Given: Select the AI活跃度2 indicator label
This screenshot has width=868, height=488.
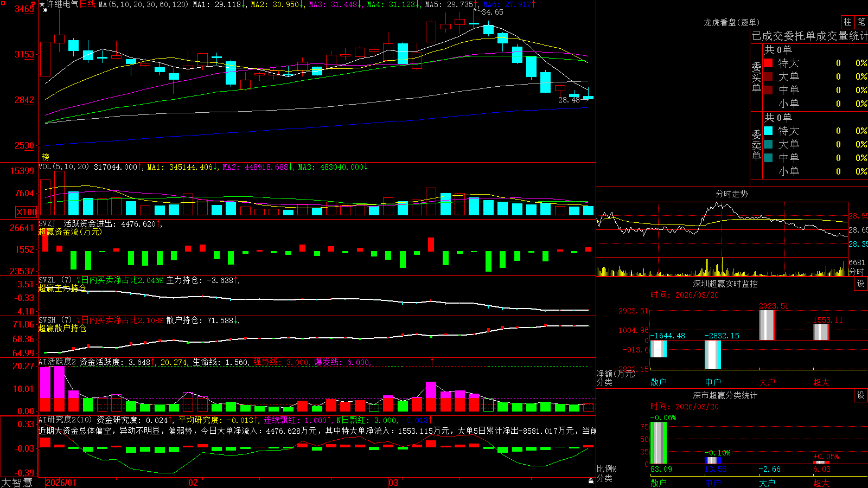Looking at the screenshot, I should (57, 362).
